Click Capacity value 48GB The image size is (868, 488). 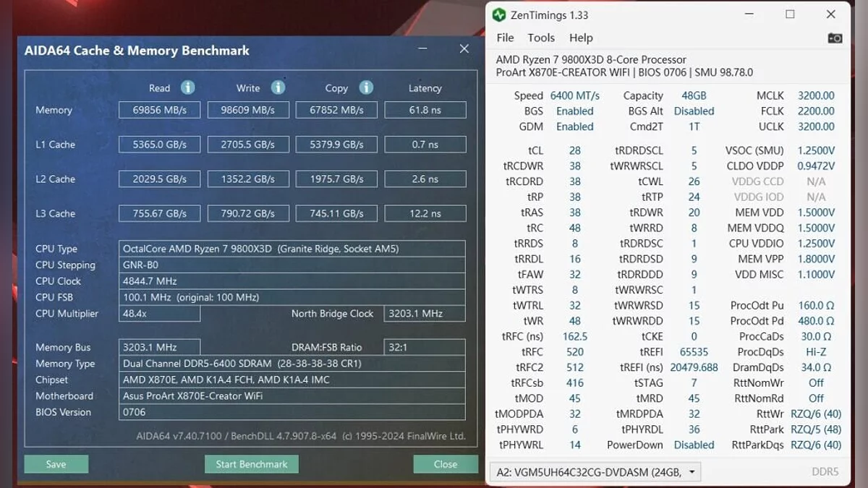click(694, 95)
